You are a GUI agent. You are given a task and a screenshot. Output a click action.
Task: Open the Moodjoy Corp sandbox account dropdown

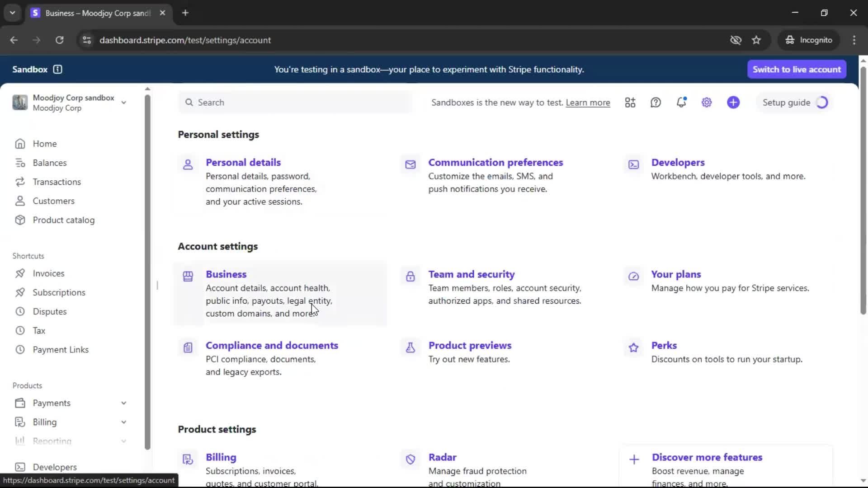pos(123,103)
